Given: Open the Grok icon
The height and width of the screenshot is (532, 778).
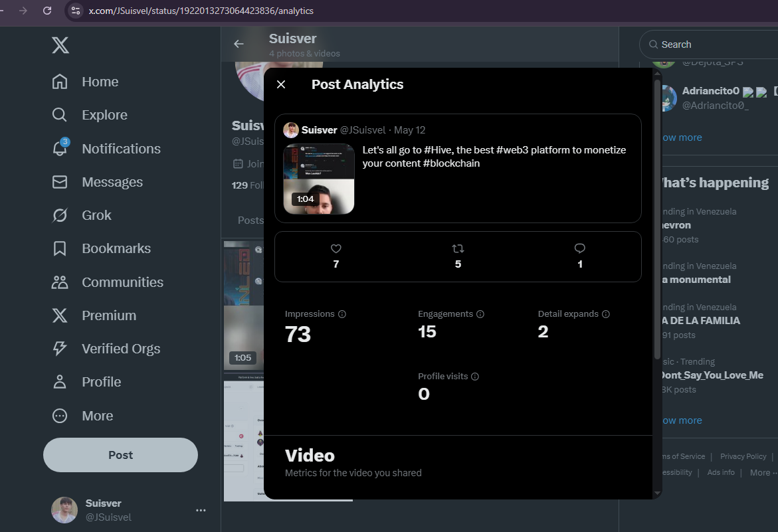Looking at the screenshot, I should pyautogui.click(x=60, y=215).
